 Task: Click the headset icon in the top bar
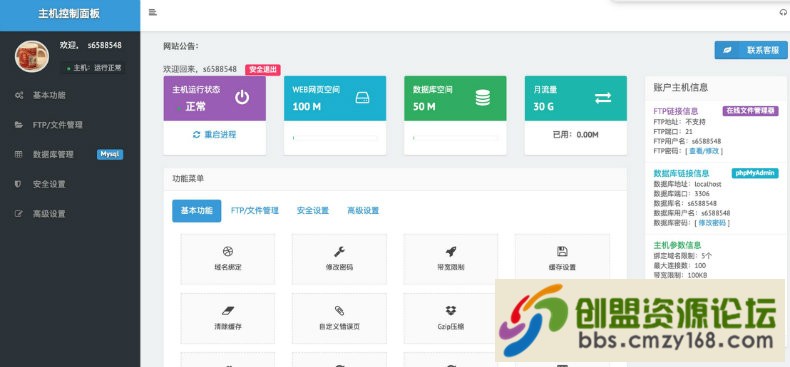(x=783, y=13)
